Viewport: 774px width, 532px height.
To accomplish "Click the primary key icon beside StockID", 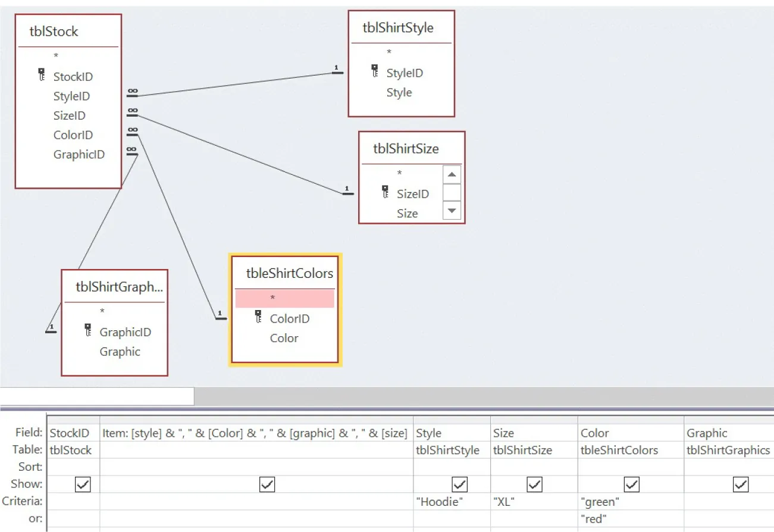I will [41, 74].
